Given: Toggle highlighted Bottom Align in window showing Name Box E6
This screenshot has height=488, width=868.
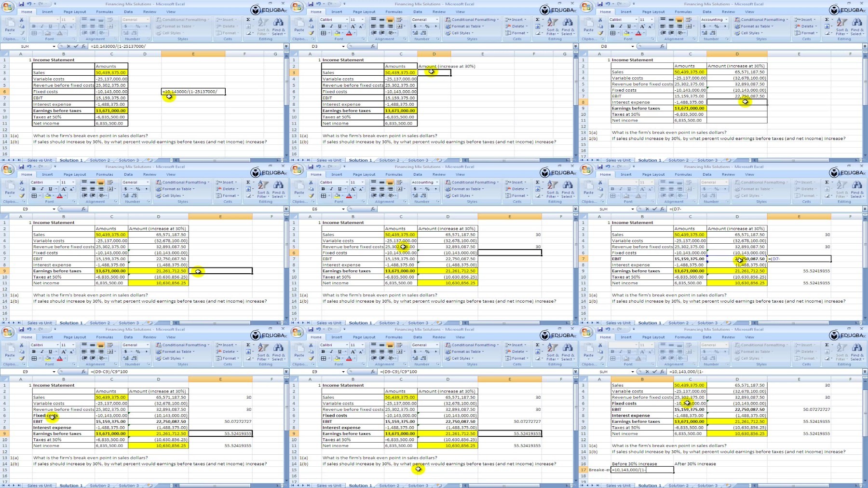Looking at the screenshot, I should click(x=390, y=182).
